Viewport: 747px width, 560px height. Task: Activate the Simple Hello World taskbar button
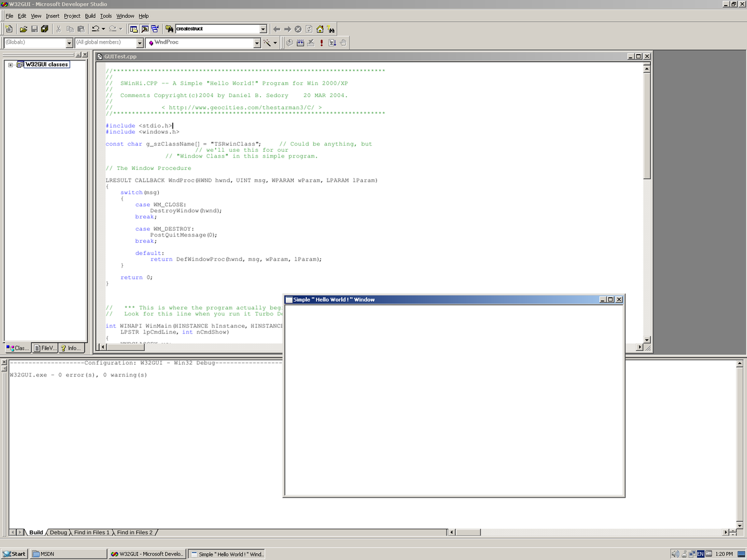click(x=226, y=553)
